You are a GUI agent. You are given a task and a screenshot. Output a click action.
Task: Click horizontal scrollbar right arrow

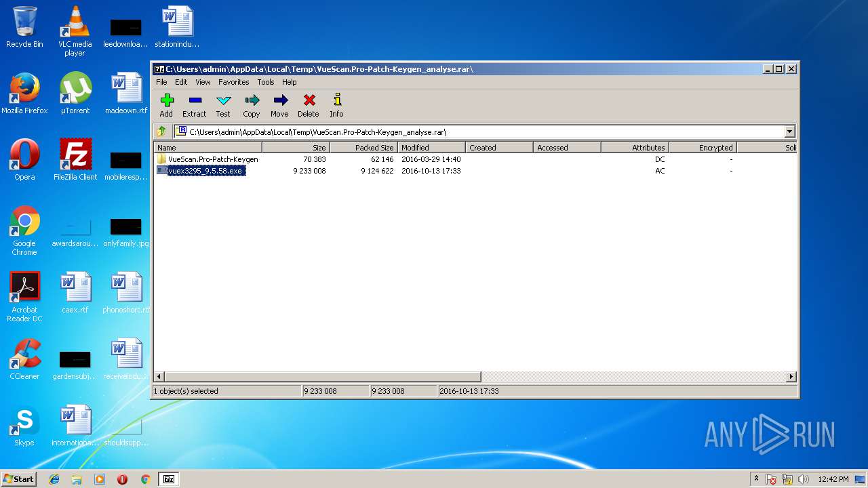click(x=791, y=376)
